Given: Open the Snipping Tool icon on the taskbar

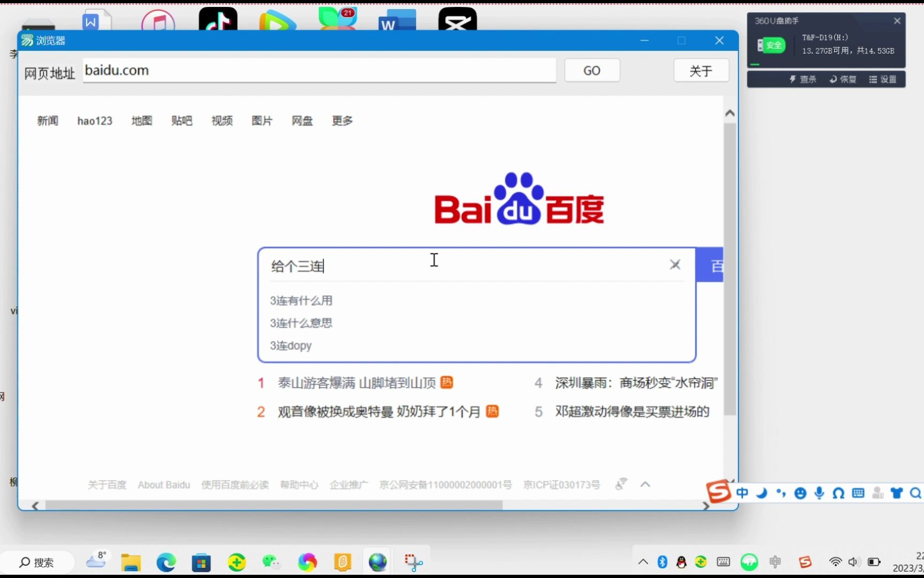Looking at the screenshot, I should point(413,562).
